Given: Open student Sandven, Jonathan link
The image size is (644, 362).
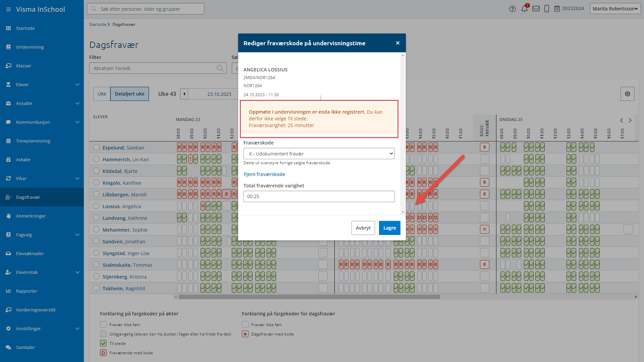Looking at the screenshot, I should tap(124, 241).
